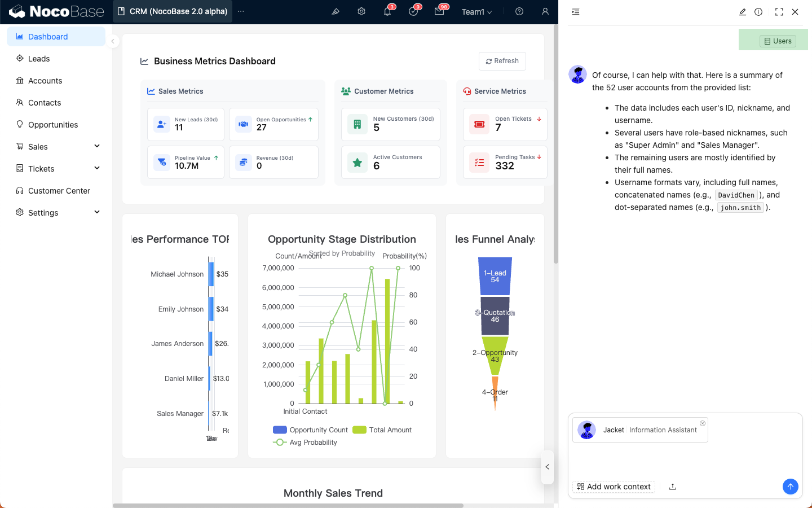This screenshot has height=508, width=812.
Task: Toggle the Total Amount legend series
Action: (382, 430)
